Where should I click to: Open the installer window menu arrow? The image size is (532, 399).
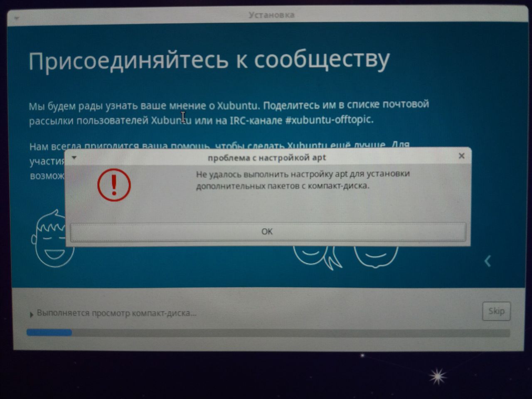point(16,19)
